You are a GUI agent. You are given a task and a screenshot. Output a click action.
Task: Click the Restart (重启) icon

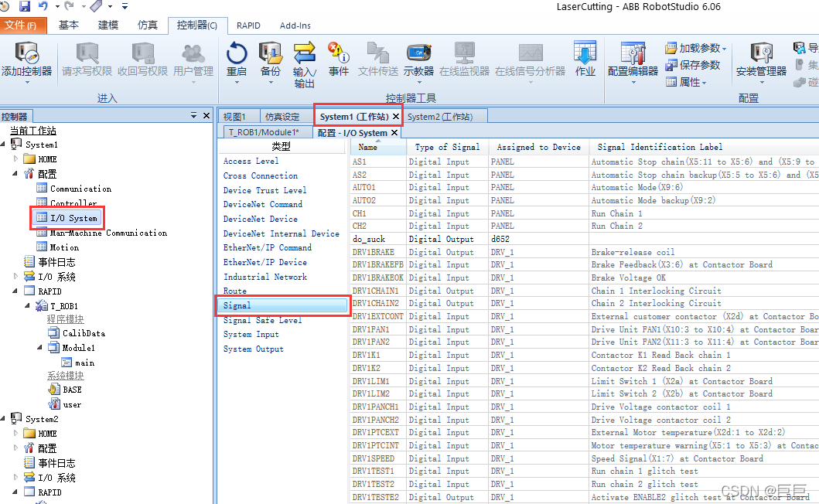(237, 53)
